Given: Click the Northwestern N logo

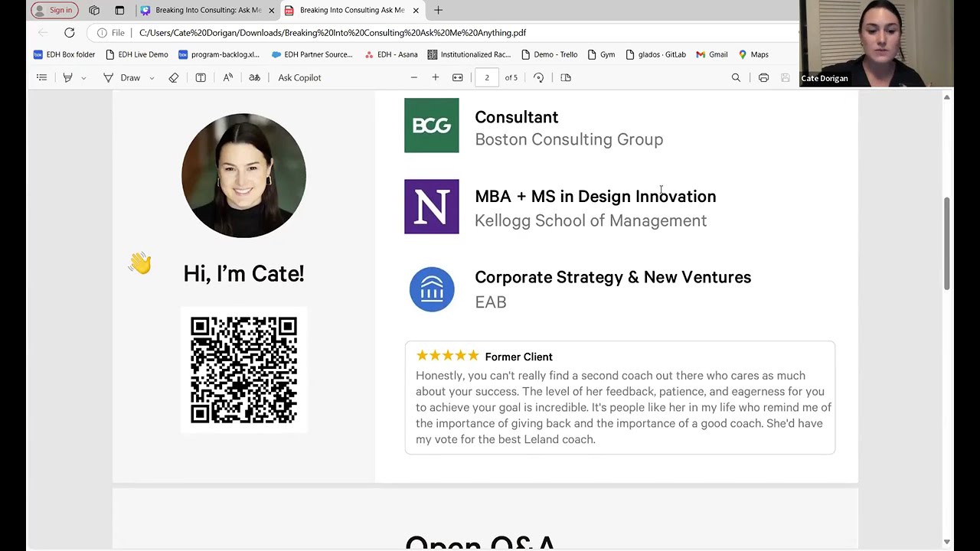Looking at the screenshot, I should click(432, 207).
